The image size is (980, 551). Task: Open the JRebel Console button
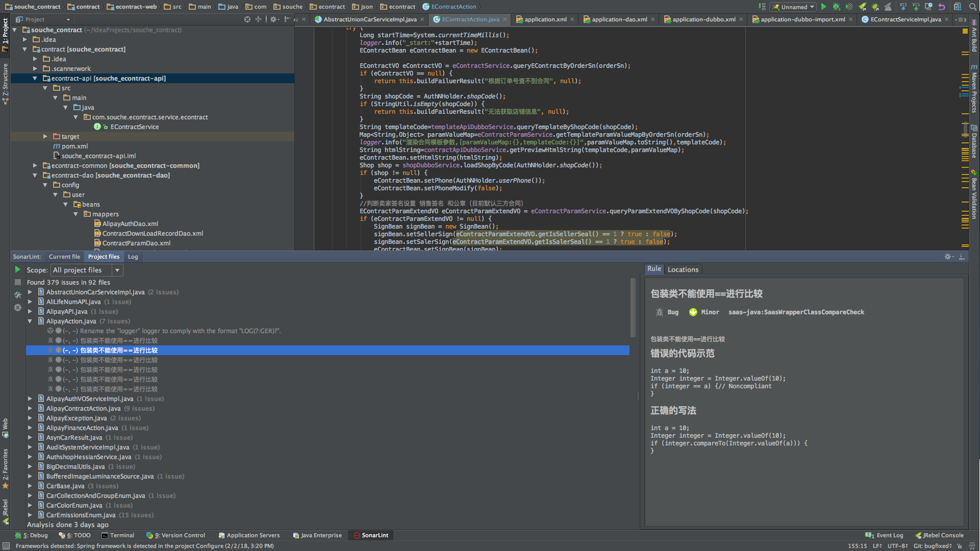coord(939,535)
